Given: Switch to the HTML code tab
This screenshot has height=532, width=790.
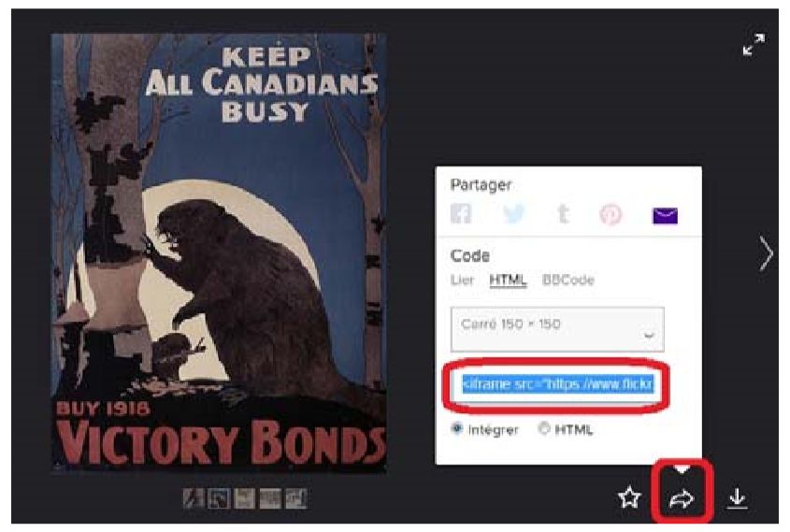Looking at the screenshot, I should click(x=508, y=280).
